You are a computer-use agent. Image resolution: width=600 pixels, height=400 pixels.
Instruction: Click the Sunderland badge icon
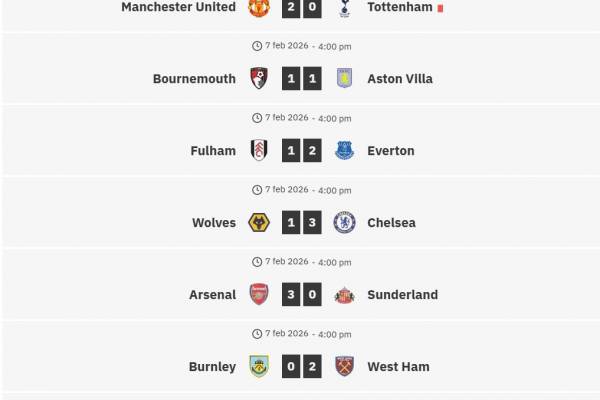(344, 295)
